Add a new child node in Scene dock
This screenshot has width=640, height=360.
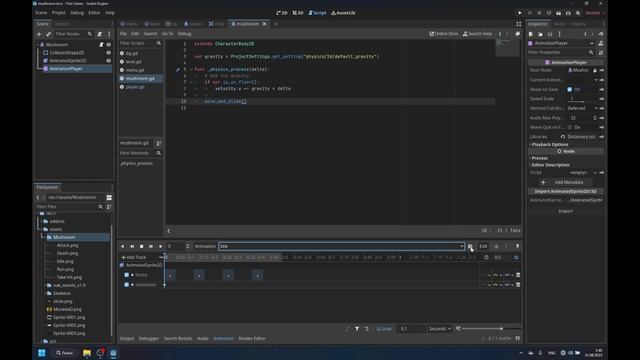(39, 34)
